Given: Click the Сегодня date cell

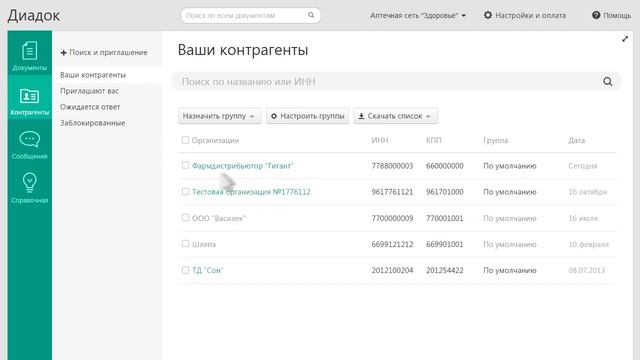Looking at the screenshot, I should tap(582, 166).
